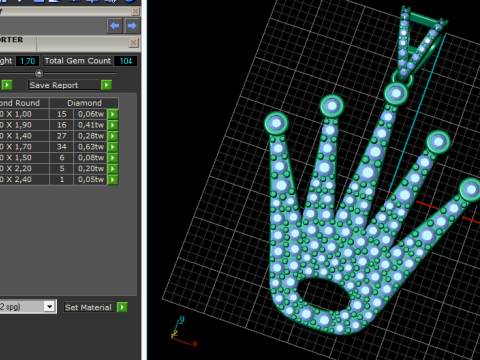Select the X 2,40 size cell

click(x=24, y=179)
